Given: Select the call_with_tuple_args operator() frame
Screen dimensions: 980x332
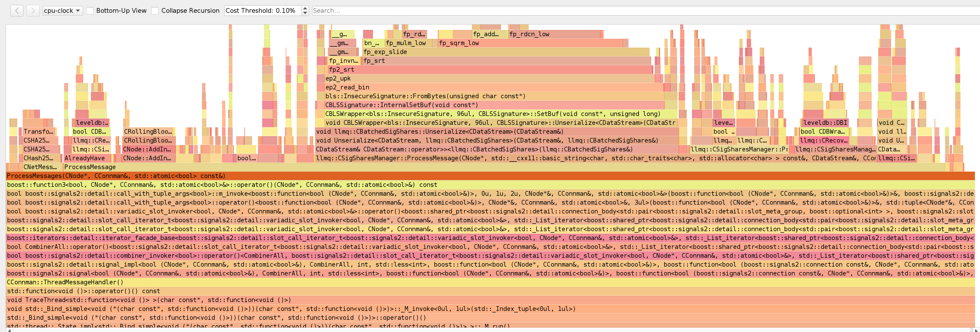Looking at the screenshot, I should coord(490,202).
